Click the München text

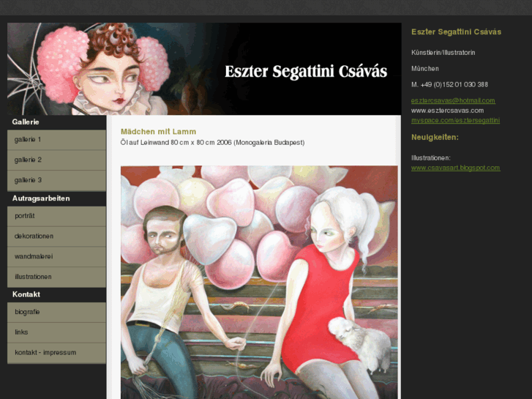click(425, 69)
